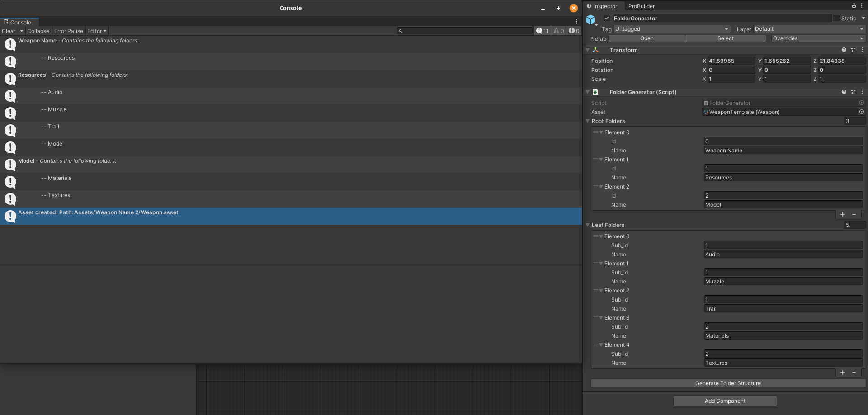Collapse Root Folders Element 1 foldout
868x415 pixels.
pos(601,160)
